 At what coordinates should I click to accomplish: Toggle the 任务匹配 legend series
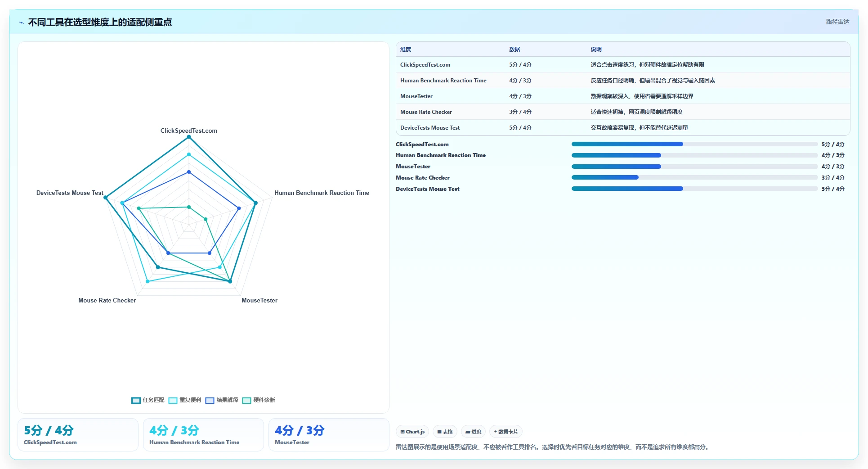(x=148, y=400)
